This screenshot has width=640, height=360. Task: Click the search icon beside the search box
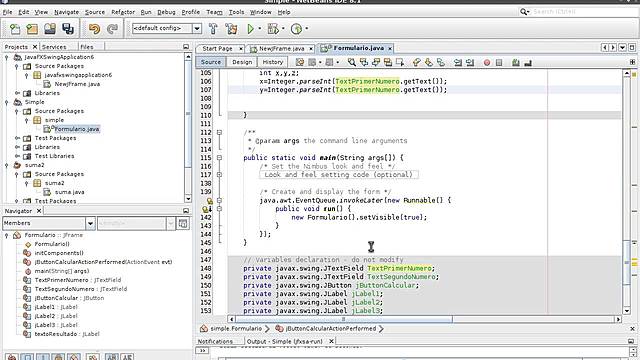[524, 12]
